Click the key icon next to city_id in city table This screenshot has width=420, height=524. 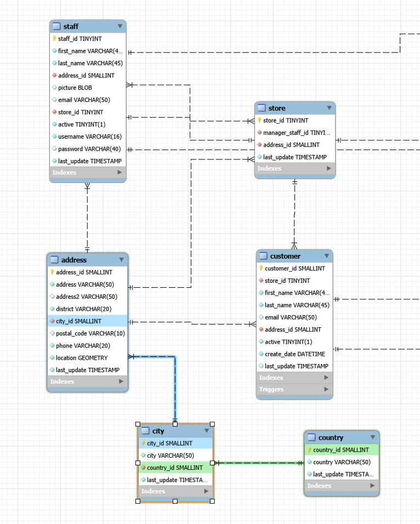click(143, 443)
